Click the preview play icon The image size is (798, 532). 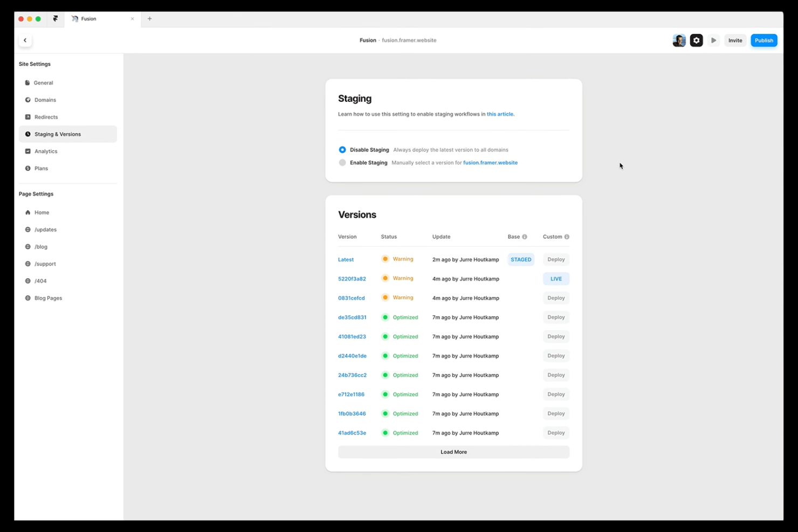tap(713, 40)
